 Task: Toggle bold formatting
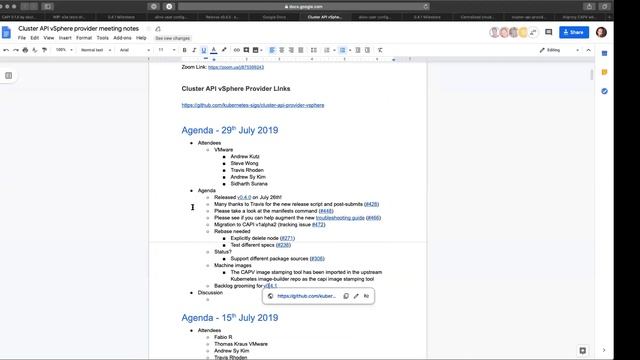tap(184, 50)
